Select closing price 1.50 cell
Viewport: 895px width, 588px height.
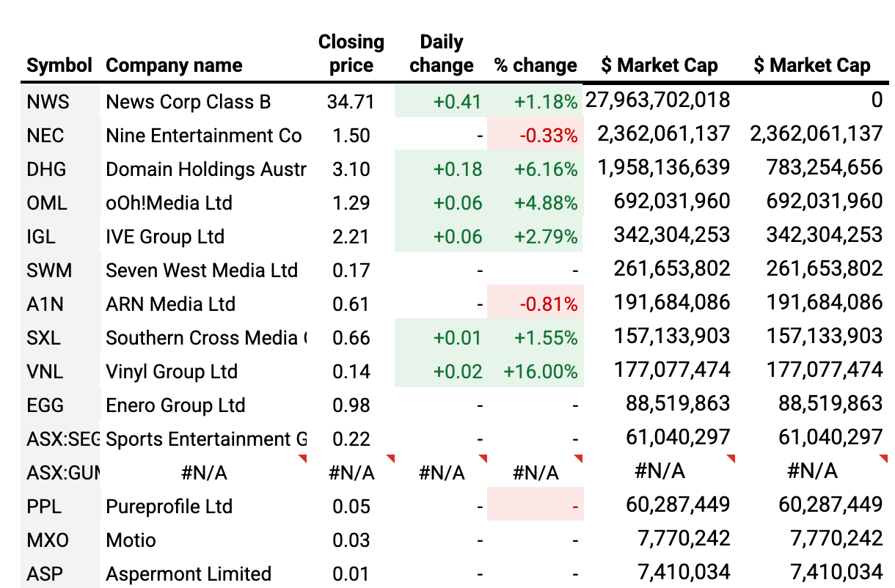point(351,135)
